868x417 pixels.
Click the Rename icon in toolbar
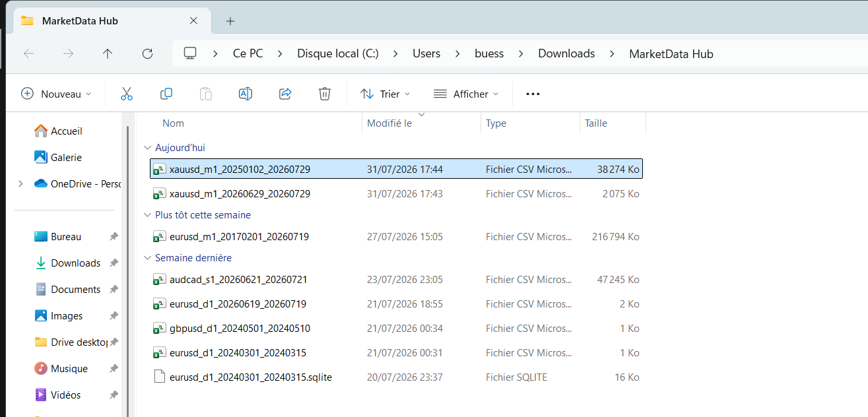246,94
